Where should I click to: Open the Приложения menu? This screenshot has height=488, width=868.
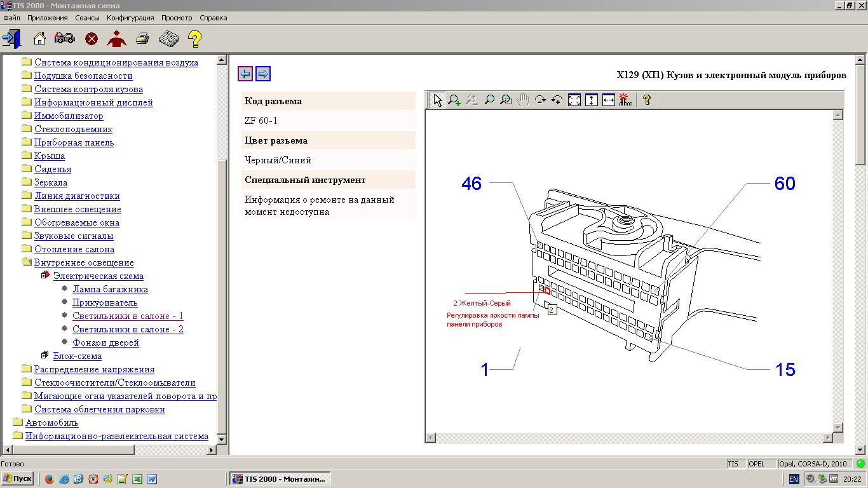(x=48, y=18)
